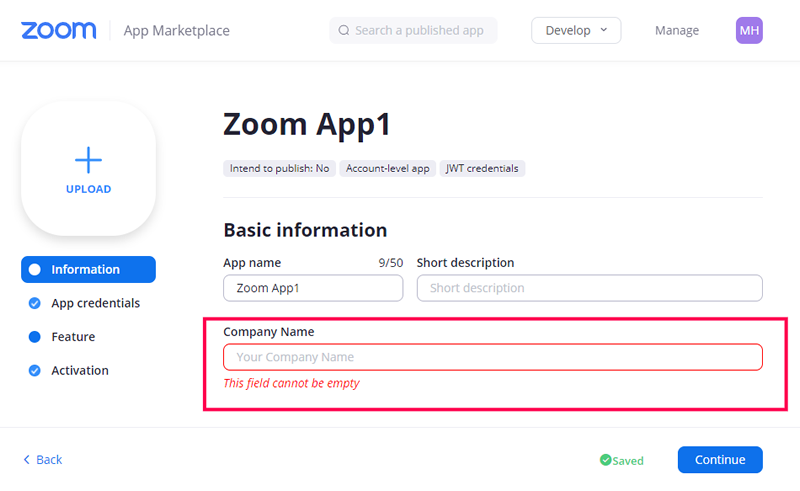Click the 'JWT credentials' tag
Image resolution: width=800 pixels, height=491 pixels.
click(482, 168)
